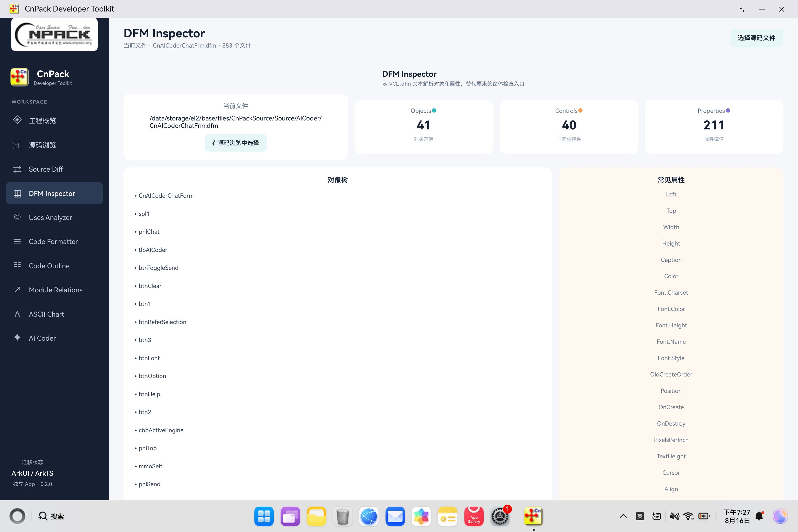Open the browser globe icon in dock
Image resolution: width=798 pixels, height=532 pixels.
(369, 516)
